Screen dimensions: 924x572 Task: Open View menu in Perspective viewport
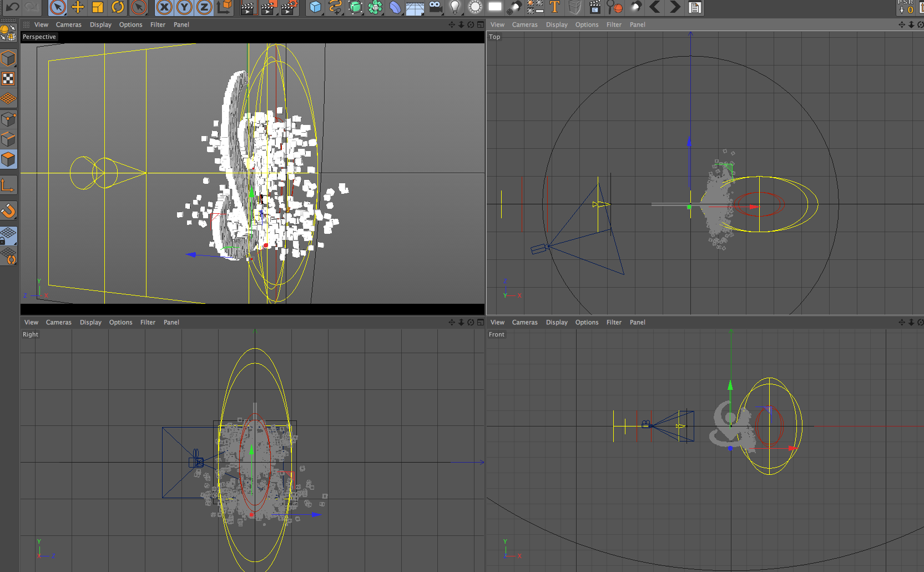41,24
